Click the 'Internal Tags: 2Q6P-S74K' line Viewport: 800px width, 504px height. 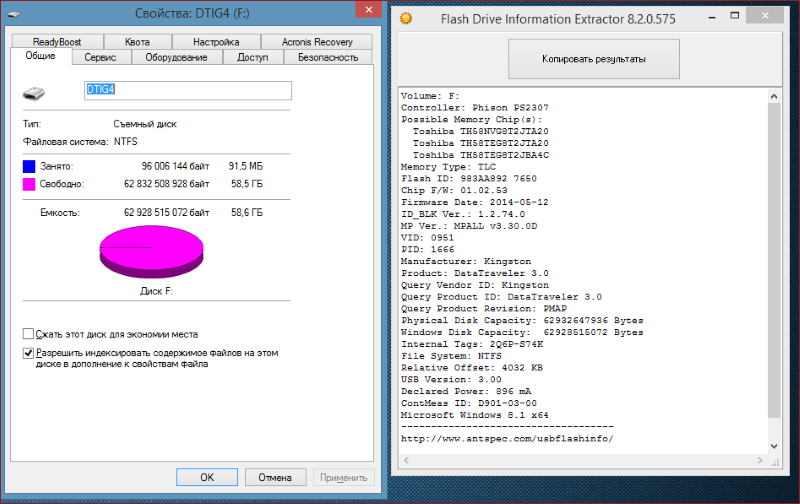point(472,344)
